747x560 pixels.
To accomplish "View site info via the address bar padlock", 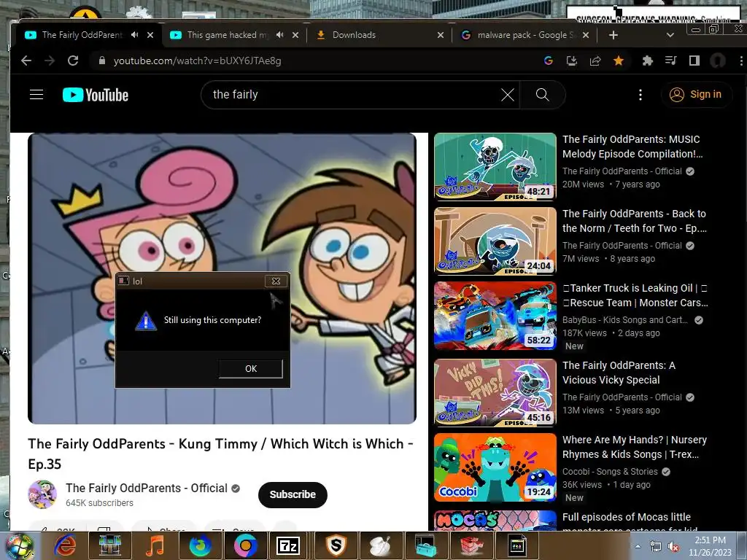I will tap(101, 61).
